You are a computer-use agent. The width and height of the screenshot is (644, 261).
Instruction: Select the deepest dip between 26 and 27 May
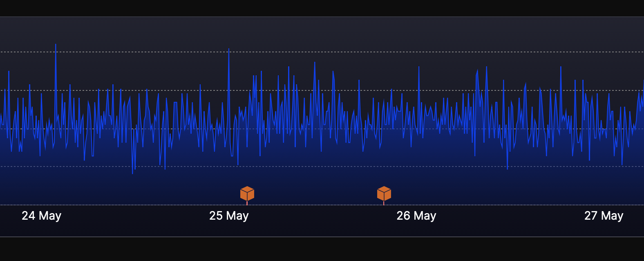click(508, 169)
